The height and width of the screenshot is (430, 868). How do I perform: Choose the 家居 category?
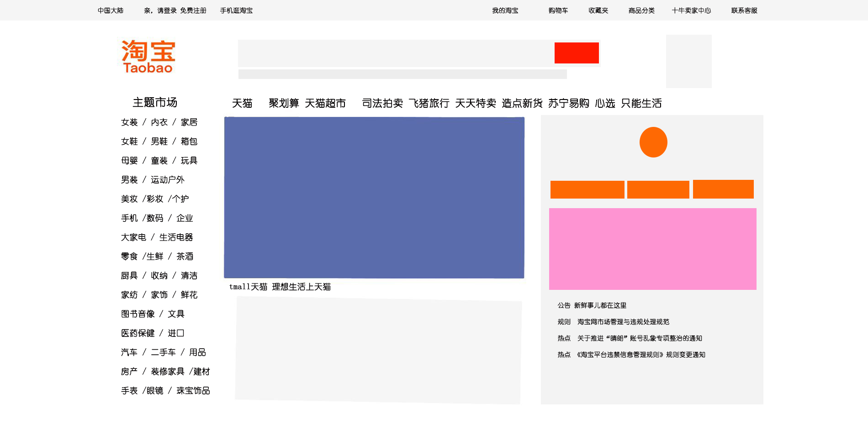pos(189,122)
